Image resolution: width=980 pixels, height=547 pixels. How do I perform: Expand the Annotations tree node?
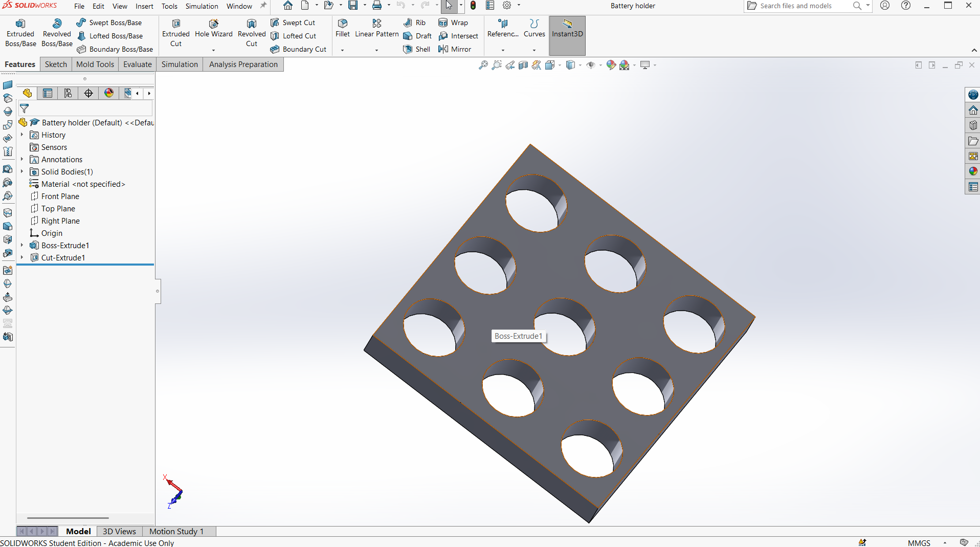point(22,160)
